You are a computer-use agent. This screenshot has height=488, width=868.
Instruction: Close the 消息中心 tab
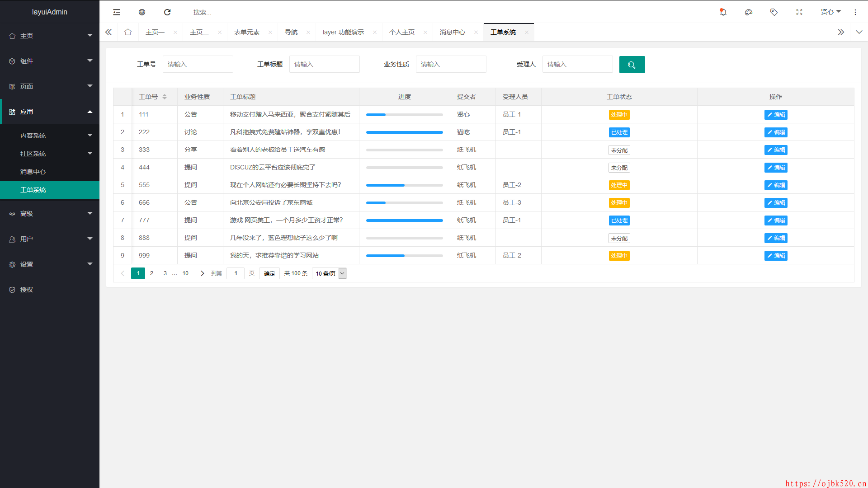coord(476,32)
